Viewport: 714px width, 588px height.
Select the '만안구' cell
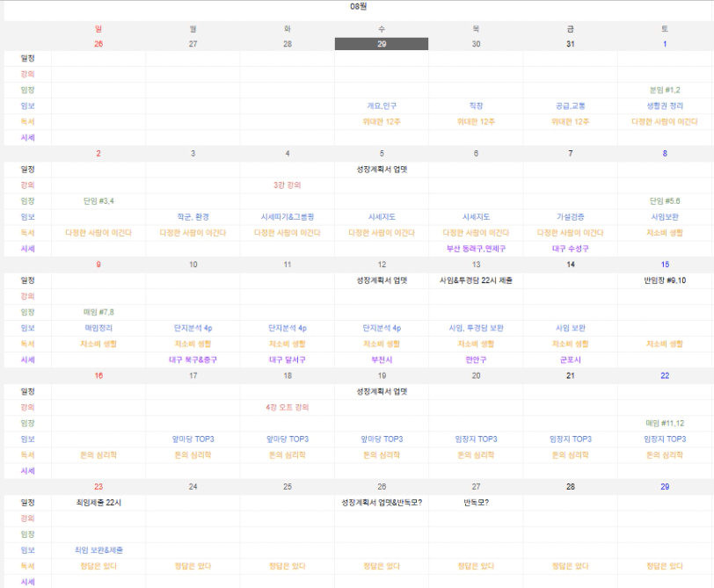click(x=476, y=359)
